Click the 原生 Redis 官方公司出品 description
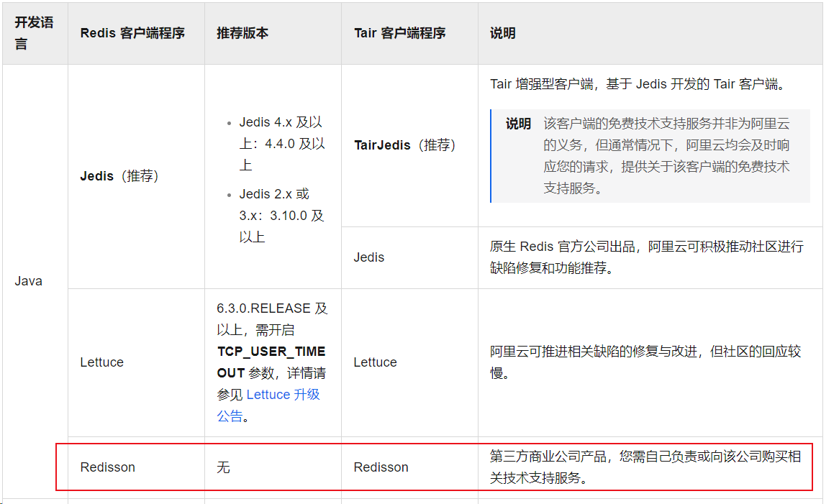The image size is (839, 504). click(x=646, y=257)
